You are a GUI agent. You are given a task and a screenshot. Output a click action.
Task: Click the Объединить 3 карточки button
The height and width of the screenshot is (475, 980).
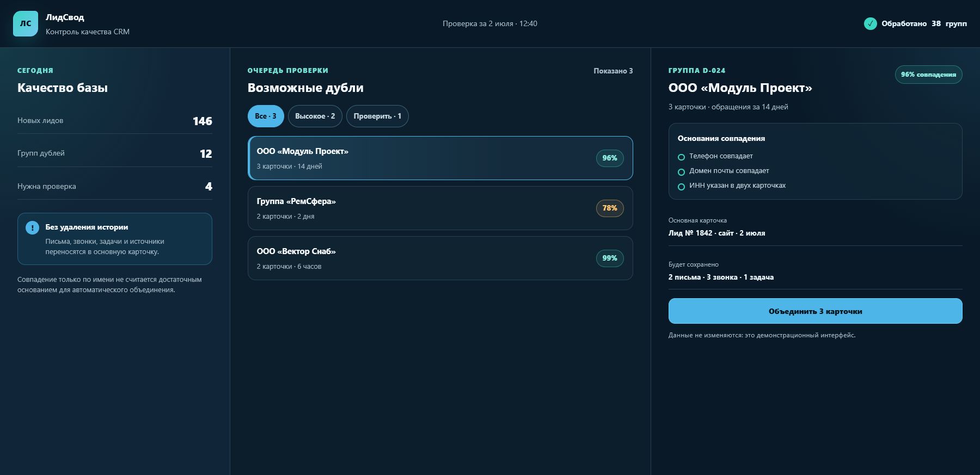click(815, 311)
